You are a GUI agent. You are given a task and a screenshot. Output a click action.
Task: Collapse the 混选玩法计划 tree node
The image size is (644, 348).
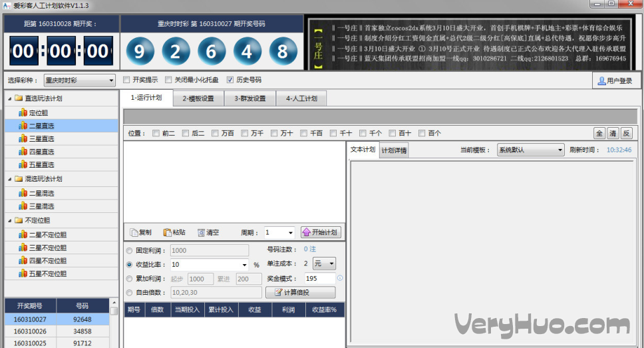[x=9, y=179]
